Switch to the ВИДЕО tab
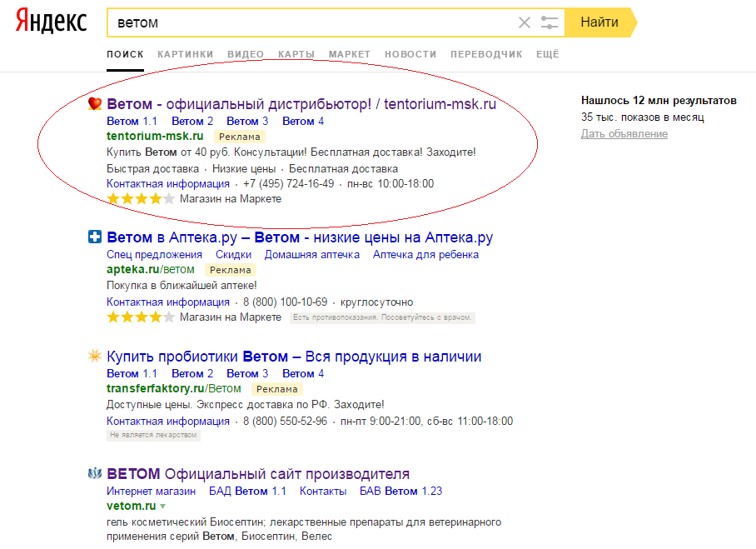The height and width of the screenshot is (549, 756). 246,54
